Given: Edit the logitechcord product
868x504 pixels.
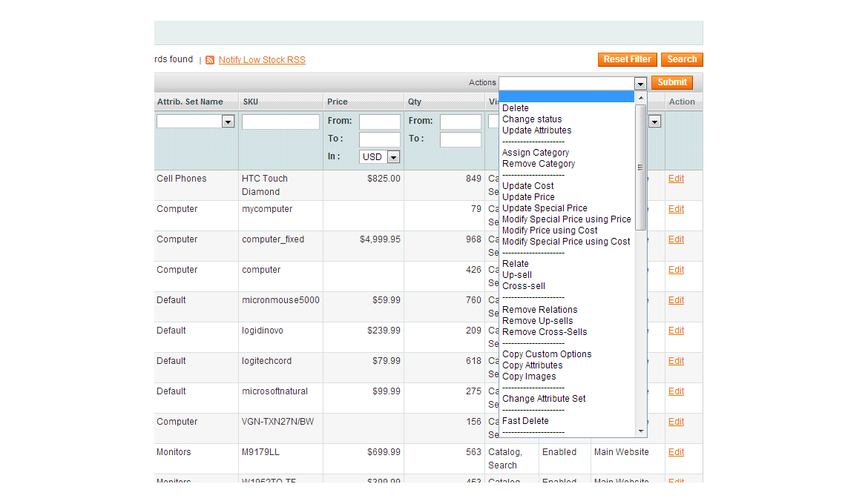Looking at the screenshot, I should click(676, 361).
